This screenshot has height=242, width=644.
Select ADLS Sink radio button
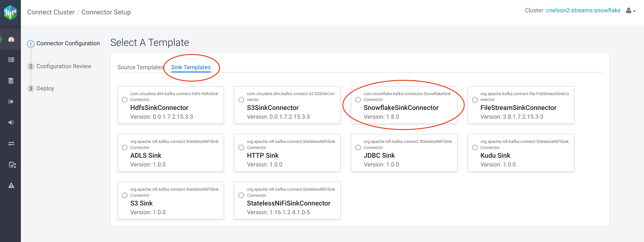(125, 147)
